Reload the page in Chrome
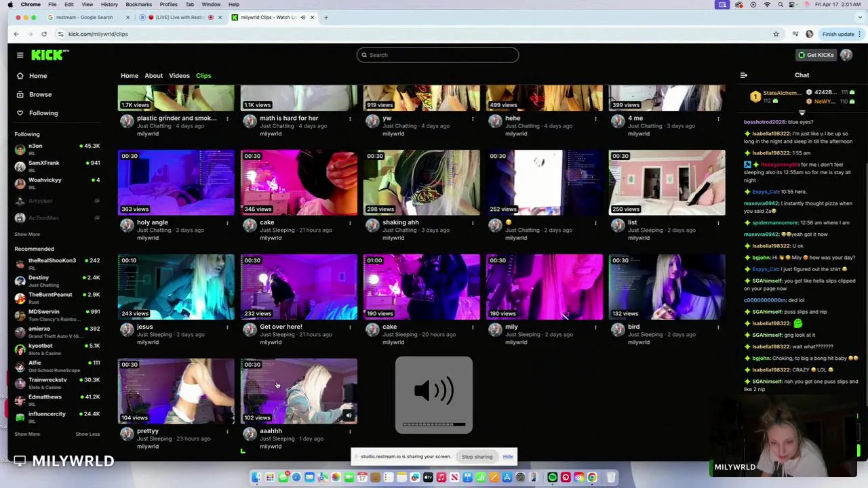The image size is (868, 488). click(44, 34)
